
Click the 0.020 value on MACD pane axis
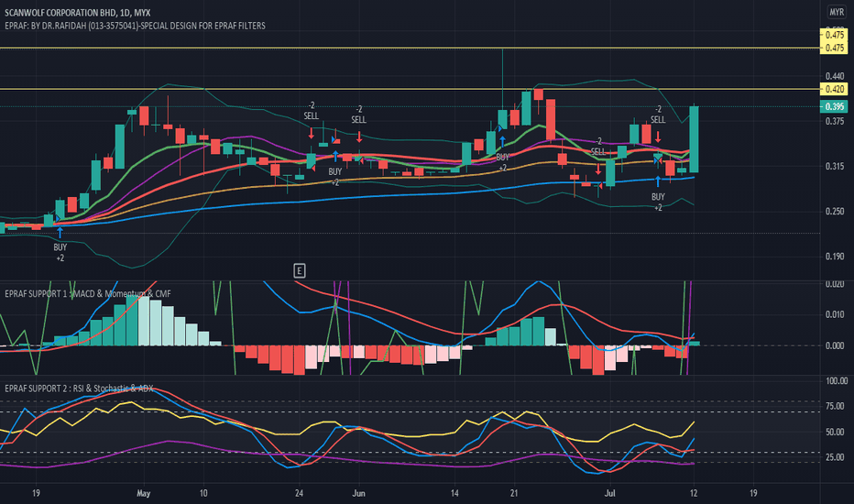pyautogui.click(x=834, y=284)
